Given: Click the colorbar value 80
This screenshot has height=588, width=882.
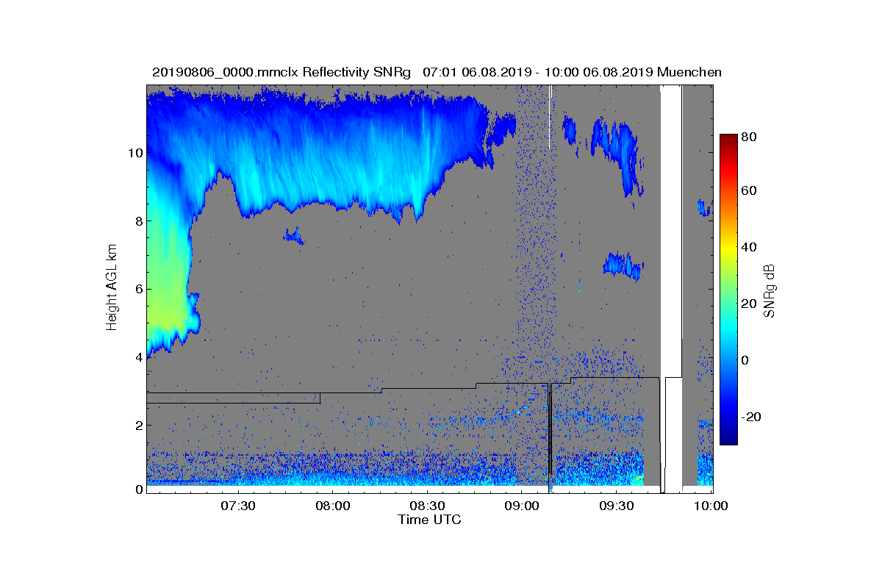Looking at the screenshot, I should tap(750, 137).
